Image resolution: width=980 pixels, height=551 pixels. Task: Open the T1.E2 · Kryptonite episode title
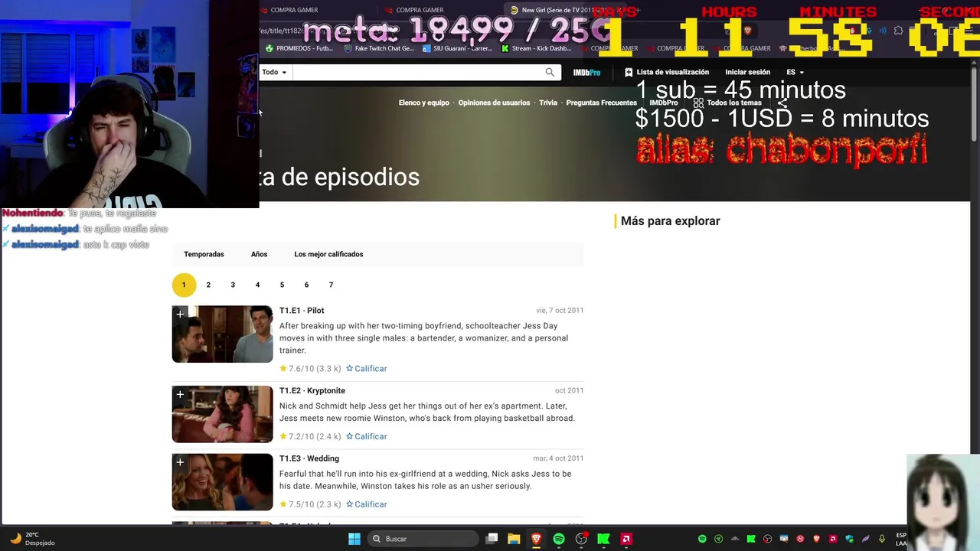pyautogui.click(x=312, y=390)
